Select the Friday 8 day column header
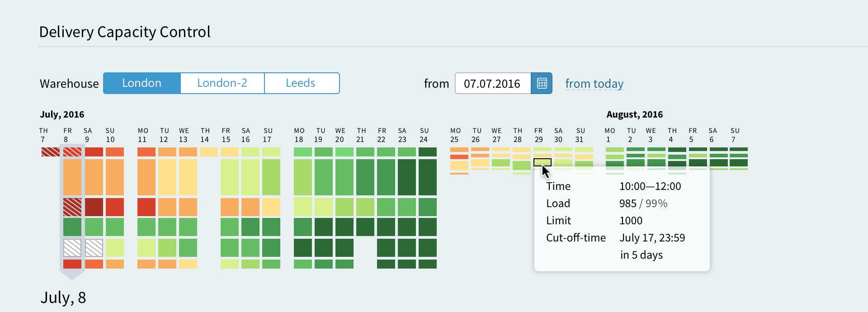The height and width of the screenshot is (312, 868). (67, 135)
